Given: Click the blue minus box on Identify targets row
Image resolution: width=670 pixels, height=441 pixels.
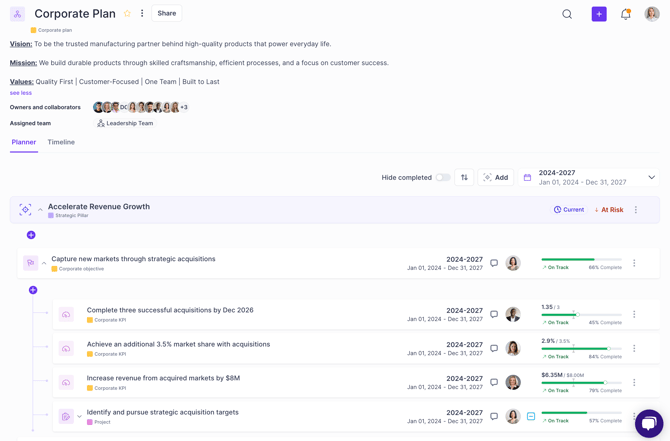Looking at the screenshot, I should pos(531,416).
